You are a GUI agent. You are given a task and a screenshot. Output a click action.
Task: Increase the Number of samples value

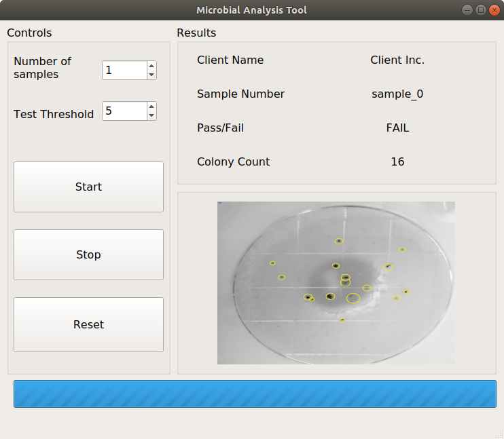(x=151, y=66)
